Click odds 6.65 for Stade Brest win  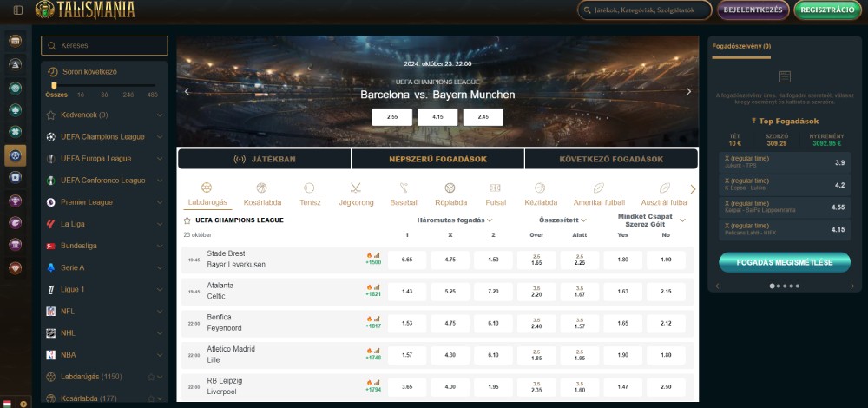[x=407, y=260]
